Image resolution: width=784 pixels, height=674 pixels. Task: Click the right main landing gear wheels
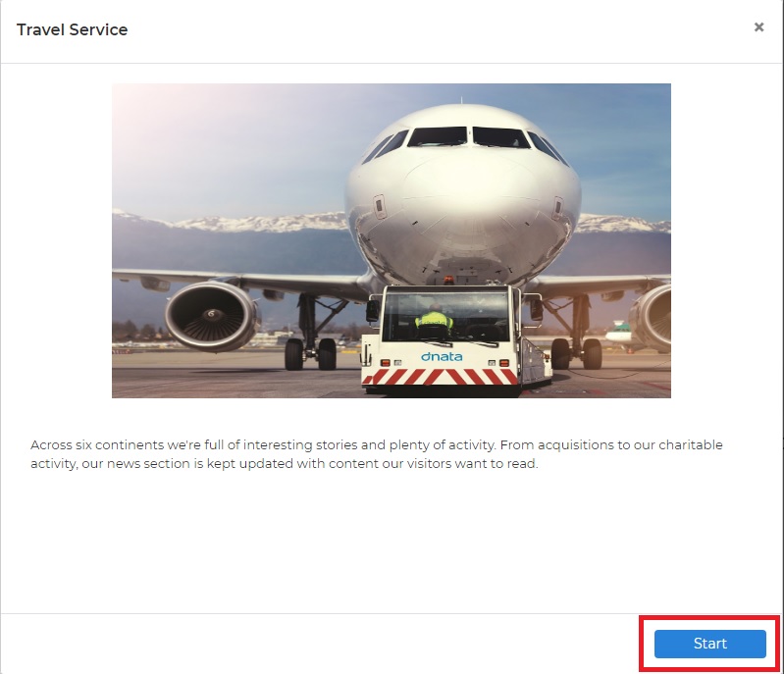tap(577, 353)
